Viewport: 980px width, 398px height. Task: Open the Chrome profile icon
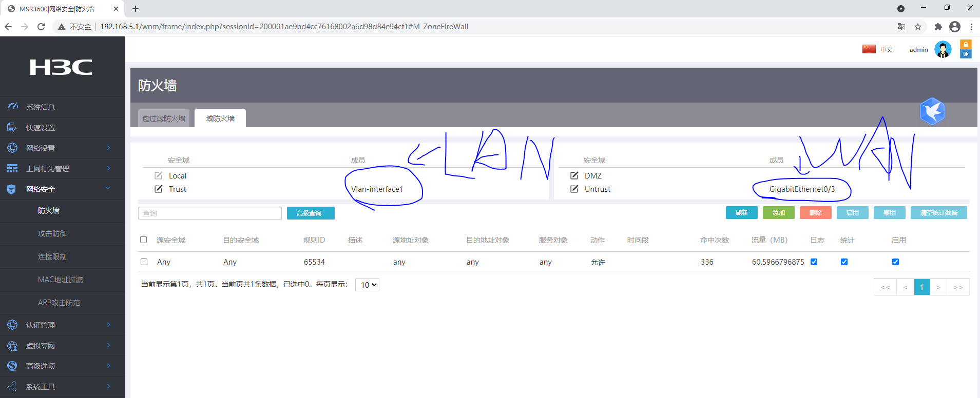pos(955,27)
